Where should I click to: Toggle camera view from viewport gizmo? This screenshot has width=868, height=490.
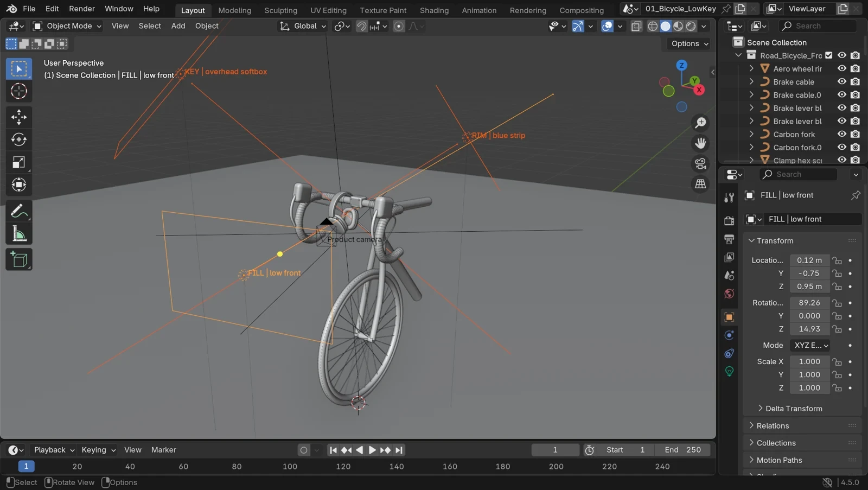701,164
